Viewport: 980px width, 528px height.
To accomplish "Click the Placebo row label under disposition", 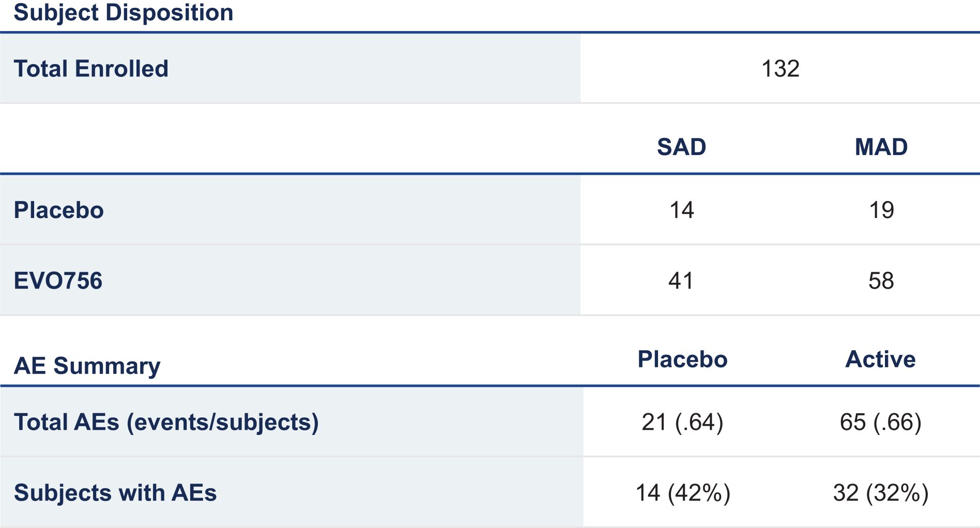I will [x=58, y=210].
